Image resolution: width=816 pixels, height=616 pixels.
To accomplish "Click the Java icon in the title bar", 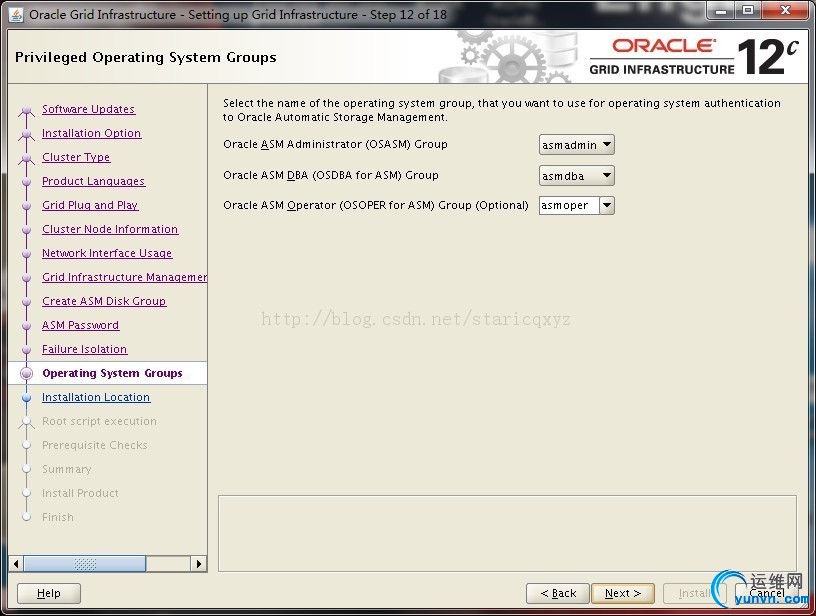I will click(16, 15).
